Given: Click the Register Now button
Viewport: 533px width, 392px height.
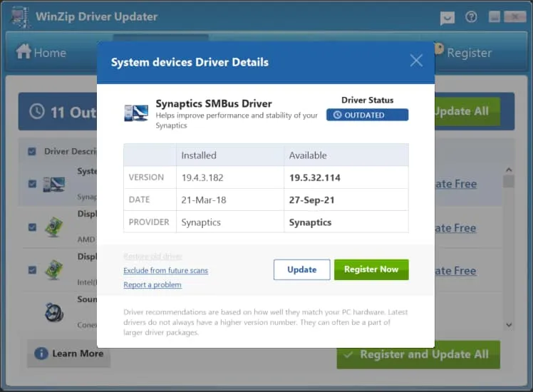Looking at the screenshot, I should click(371, 269).
